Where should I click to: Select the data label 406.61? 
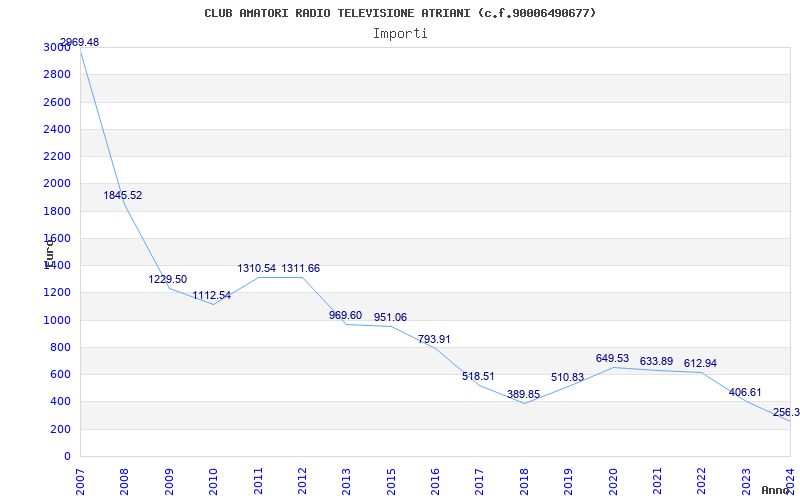tap(745, 392)
